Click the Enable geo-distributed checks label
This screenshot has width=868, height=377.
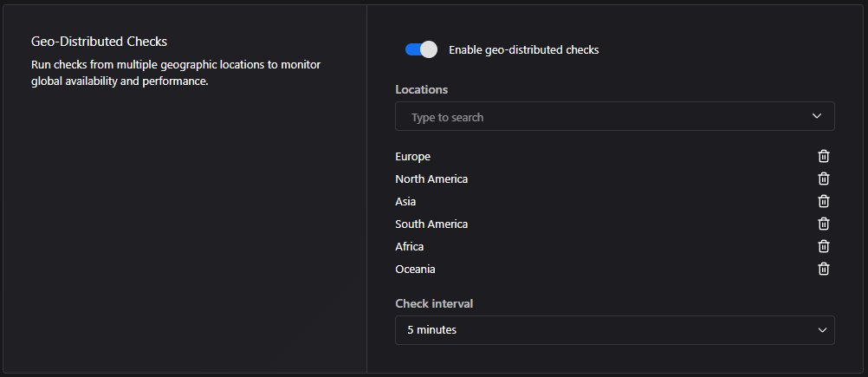coord(524,49)
